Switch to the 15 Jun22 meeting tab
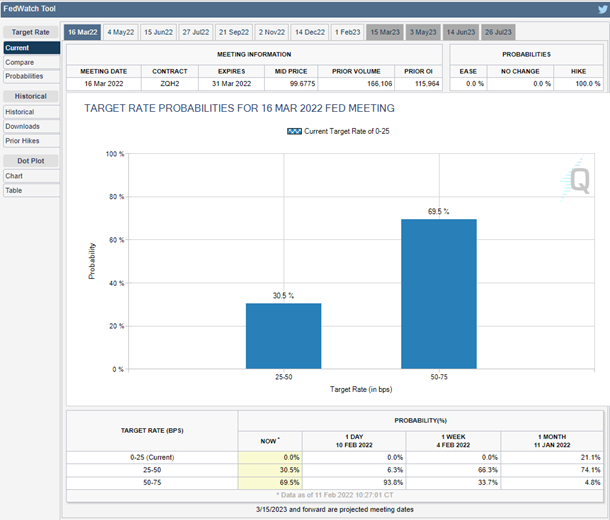The image size is (610, 520). coord(160,33)
